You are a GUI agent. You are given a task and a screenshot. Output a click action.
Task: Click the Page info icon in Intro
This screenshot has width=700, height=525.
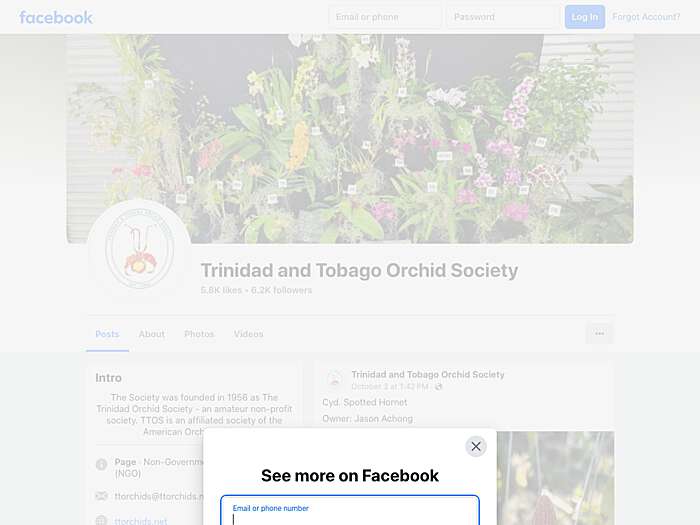click(102, 465)
